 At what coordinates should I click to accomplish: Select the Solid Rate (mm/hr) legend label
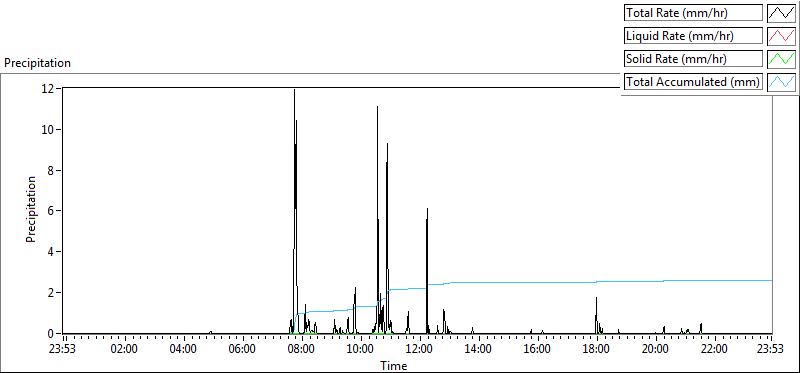tap(693, 59)
